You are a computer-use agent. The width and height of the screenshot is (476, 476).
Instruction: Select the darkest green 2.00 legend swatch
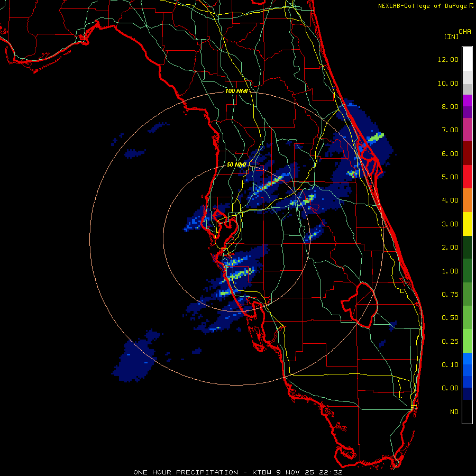[467, 247]
